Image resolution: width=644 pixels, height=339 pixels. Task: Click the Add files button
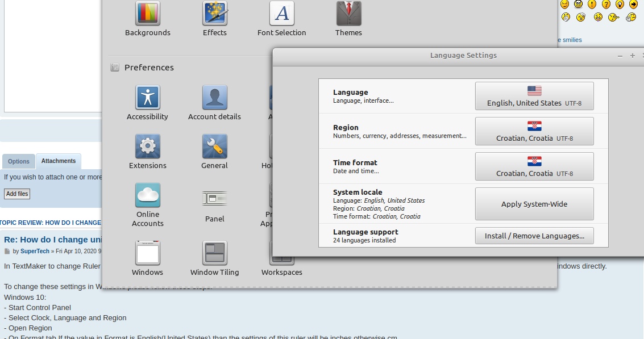click(x=17, y=194)
